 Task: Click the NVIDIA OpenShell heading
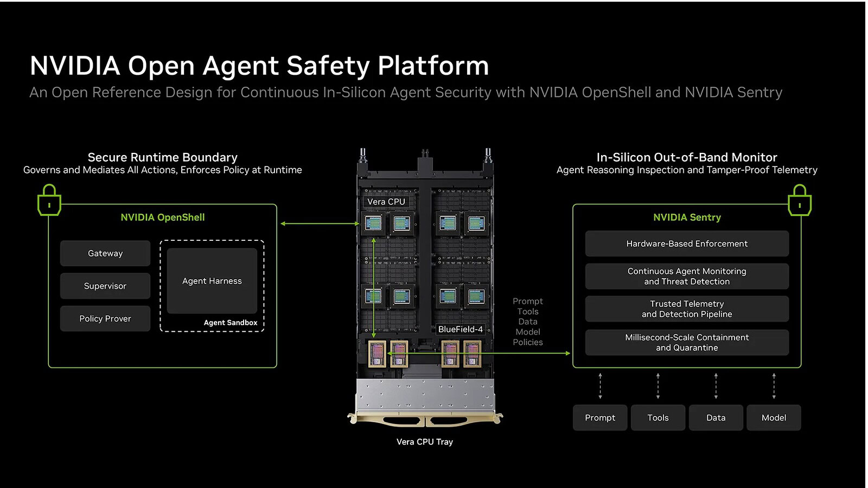(x=163, y=217)
